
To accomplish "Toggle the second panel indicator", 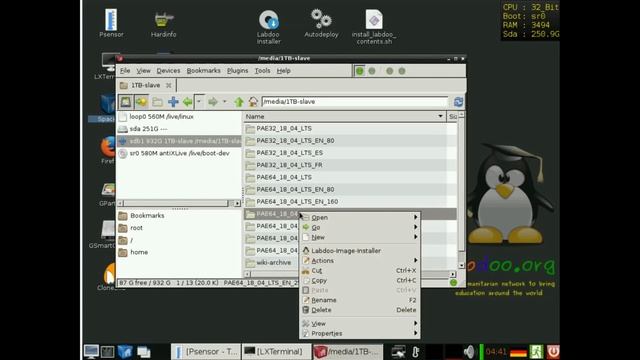I will (372, 71).
